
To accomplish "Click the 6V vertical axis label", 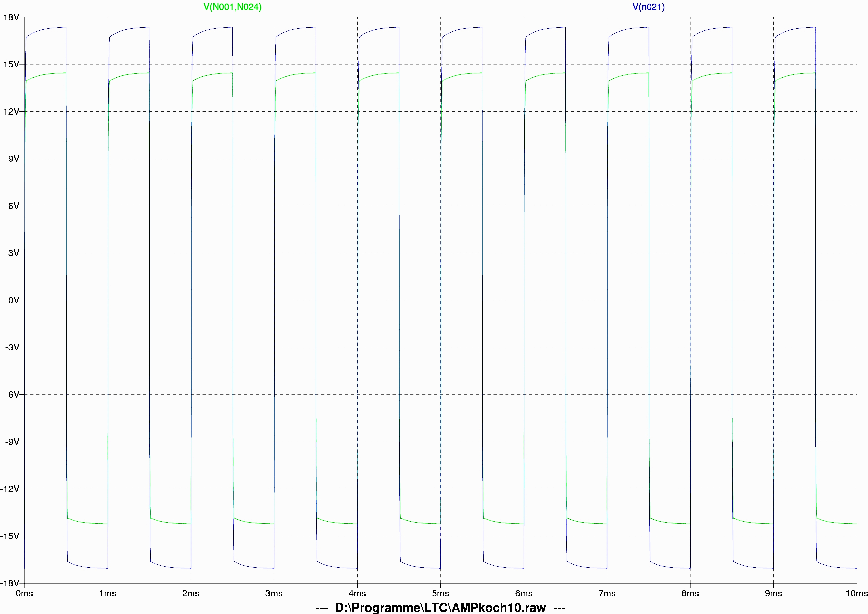I will coord(13,206).
